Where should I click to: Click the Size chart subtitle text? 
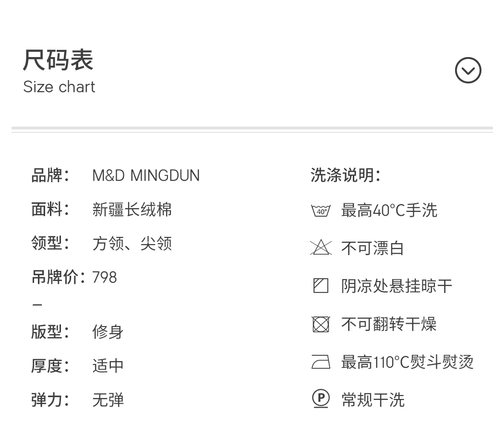59,87
